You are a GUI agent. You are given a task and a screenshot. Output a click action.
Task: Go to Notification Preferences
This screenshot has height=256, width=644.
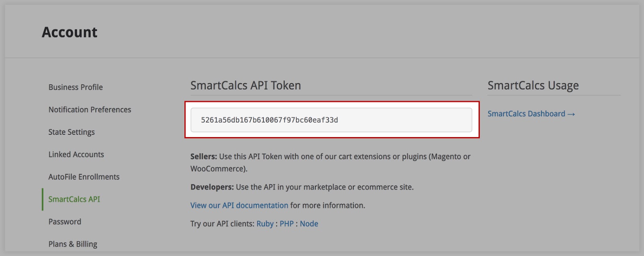click(90, 110)
